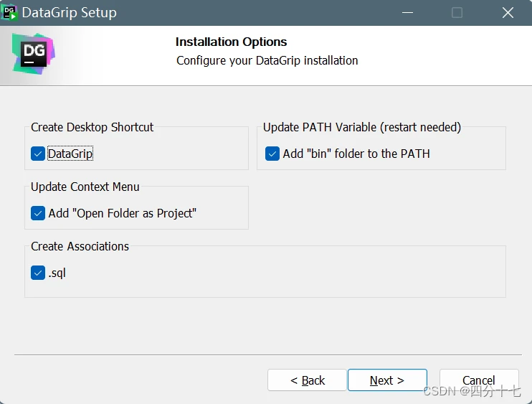Uncheck the .sql association checkbox
Viewport: 532px width, 404px height.
point(38,273)
